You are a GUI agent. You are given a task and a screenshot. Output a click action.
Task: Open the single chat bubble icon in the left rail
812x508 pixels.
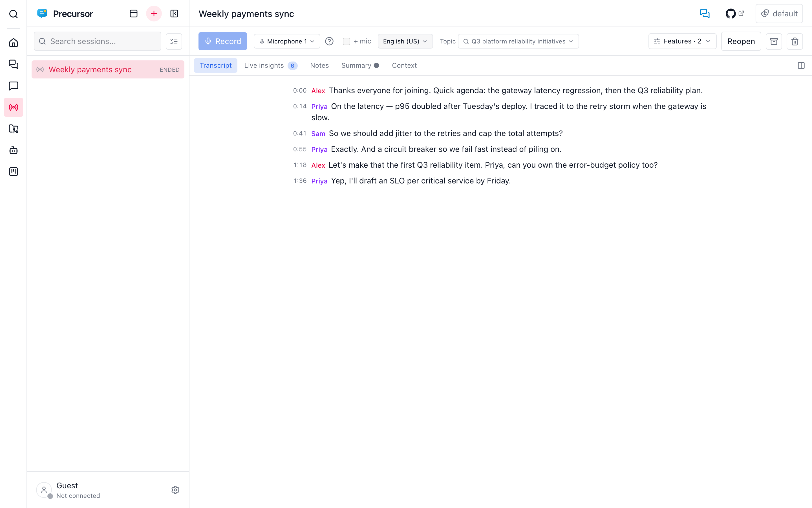14,86
